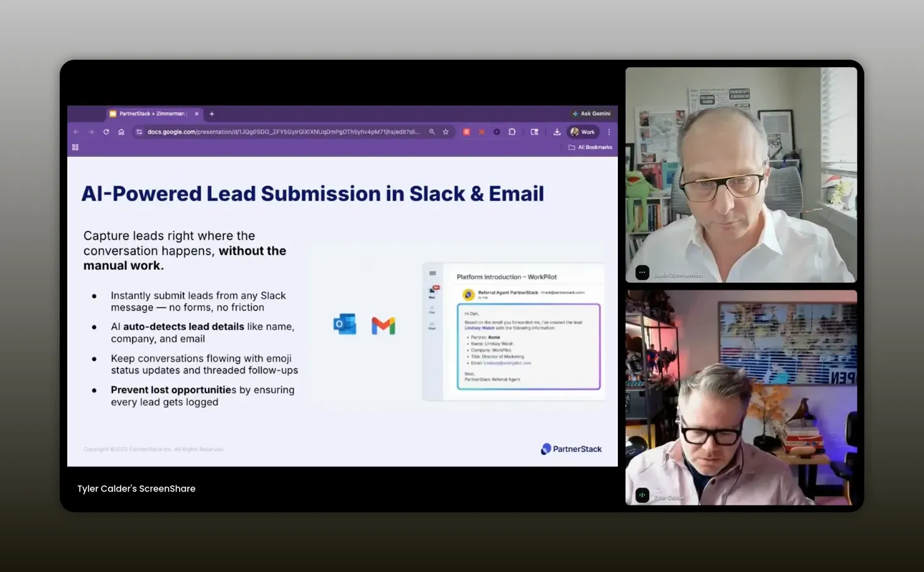Click 'Platform Introduction – WorkPilot' subject
The image size is (924, 572).
507,277
